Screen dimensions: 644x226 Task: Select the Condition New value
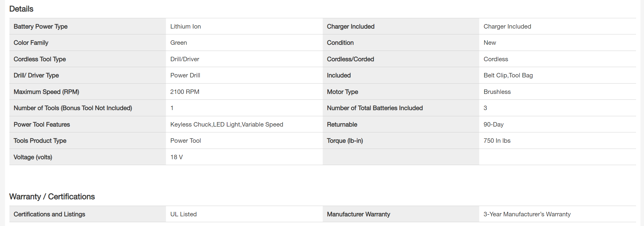tap(490, 43)
